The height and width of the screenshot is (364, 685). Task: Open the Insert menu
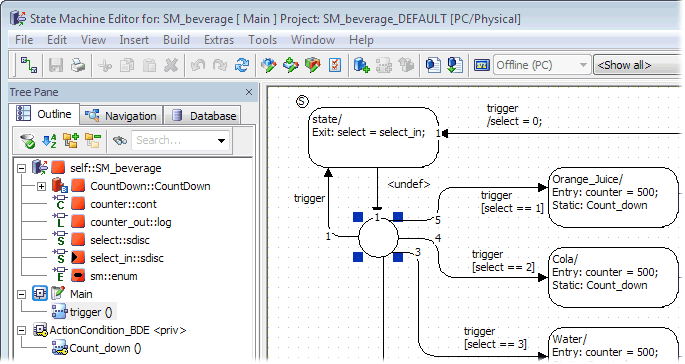[x=134, y=40]
